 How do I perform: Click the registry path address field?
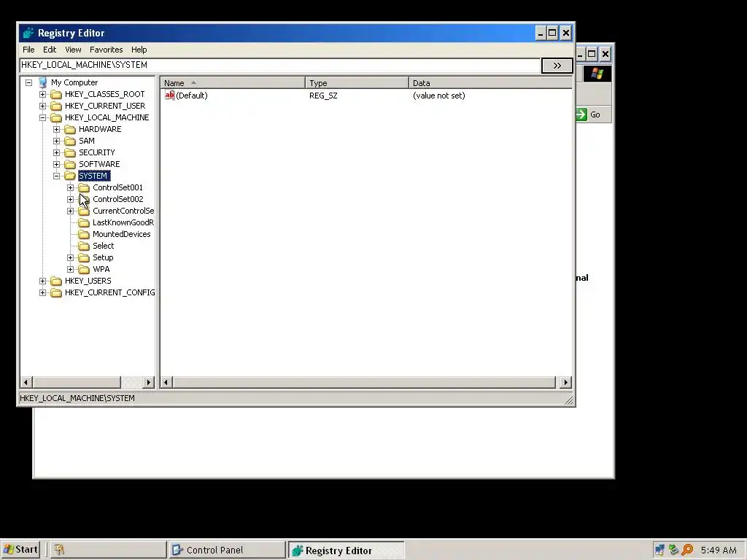click(x=279, y=65)
